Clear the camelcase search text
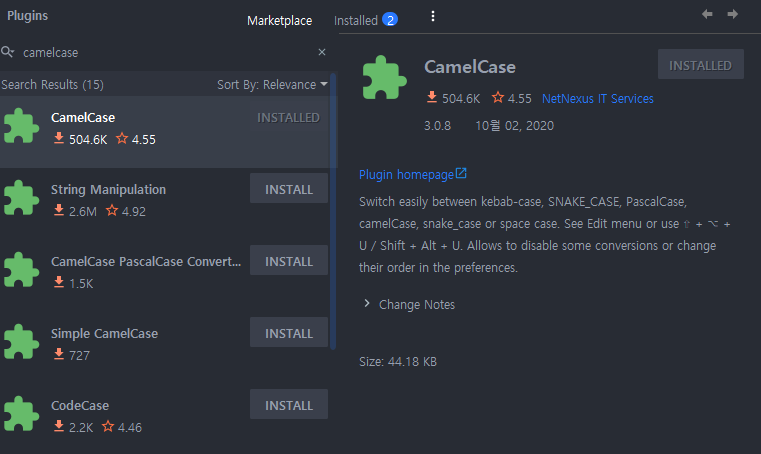Screen dimensions: 761x454 pos(322,52)
